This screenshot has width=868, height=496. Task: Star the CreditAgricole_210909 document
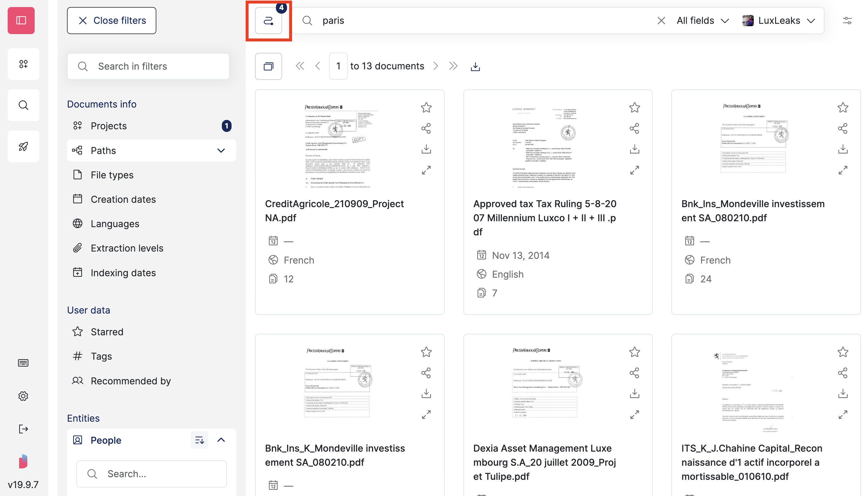click(x=426, y=108)
